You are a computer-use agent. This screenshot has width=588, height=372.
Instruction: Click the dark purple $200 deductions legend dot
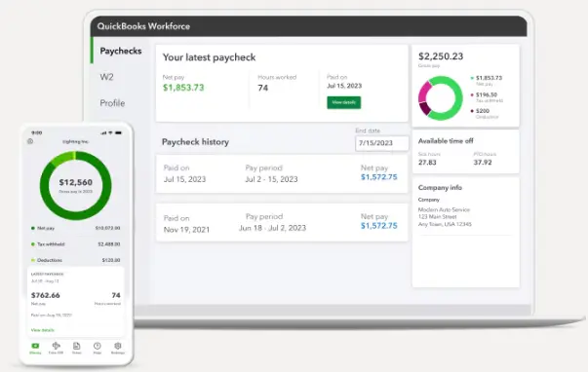472,111
